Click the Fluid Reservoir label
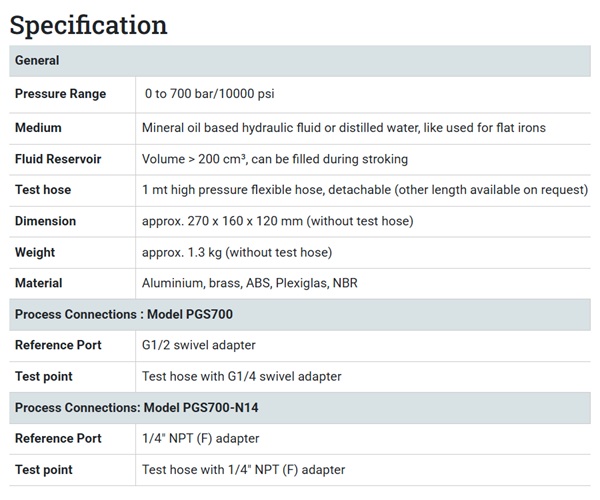Image resolution: width=600 pixels, height=500 pixels. 58,159
